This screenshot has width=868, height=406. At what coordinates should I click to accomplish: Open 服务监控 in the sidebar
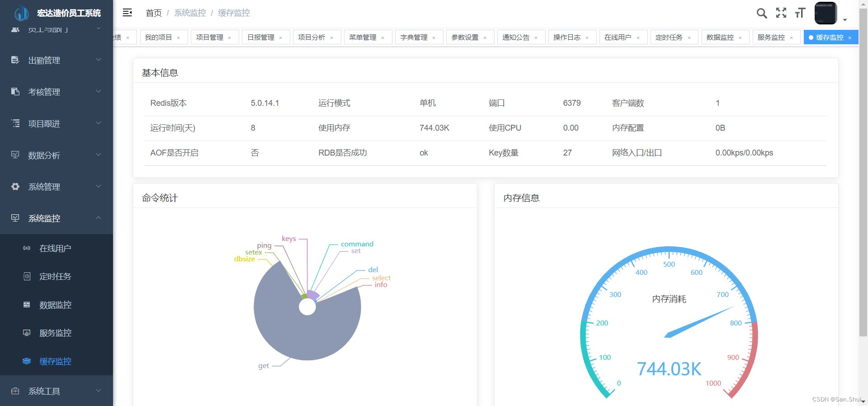coord(57,333)
